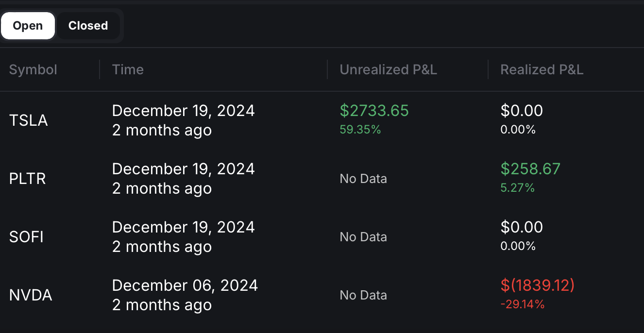This screenshot has width=644, height=333.
Task: Select TSLA date December 19, 2024
Action: tap(183, 111)
